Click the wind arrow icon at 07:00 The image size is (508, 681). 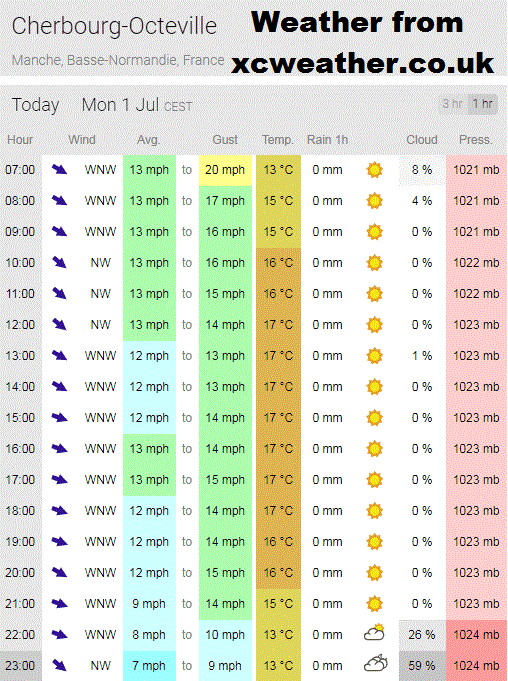click(59, 169)
